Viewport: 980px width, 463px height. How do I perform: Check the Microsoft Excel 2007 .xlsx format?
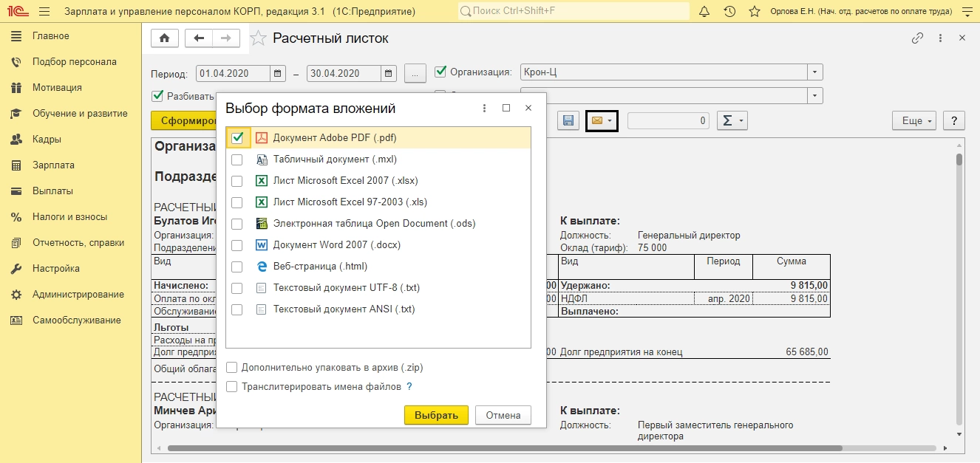point(237,181)
